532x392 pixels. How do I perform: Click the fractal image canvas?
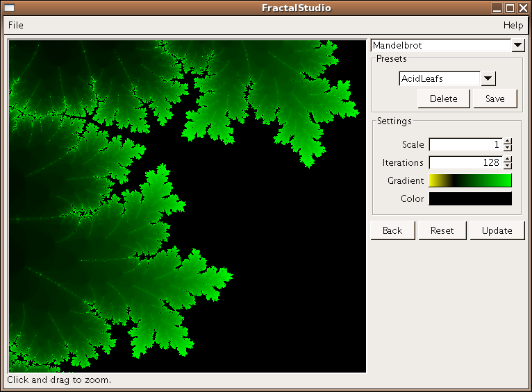click(188, 206)
